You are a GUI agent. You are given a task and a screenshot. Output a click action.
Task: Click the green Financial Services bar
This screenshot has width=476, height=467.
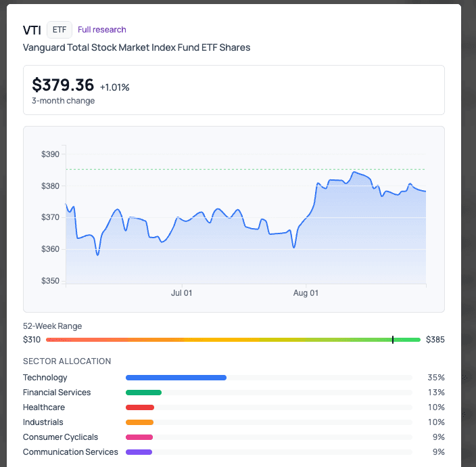pos(143,393)
